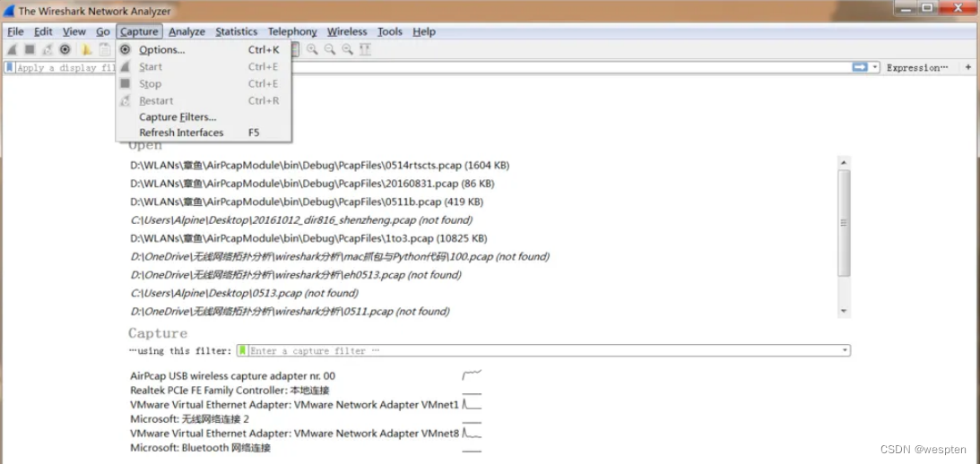Select Stop in the Capture menu
Viewport: 980px width, 464px height.
(x=204, y=83)
